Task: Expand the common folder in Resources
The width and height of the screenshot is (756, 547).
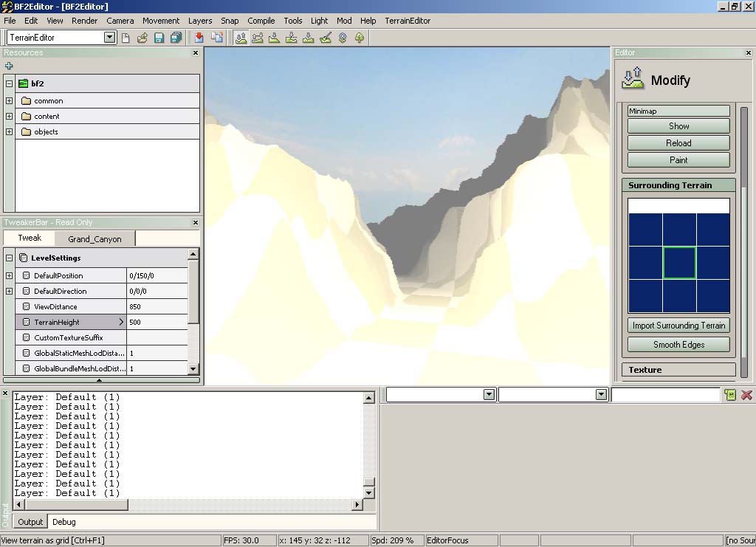Action: 9,100
